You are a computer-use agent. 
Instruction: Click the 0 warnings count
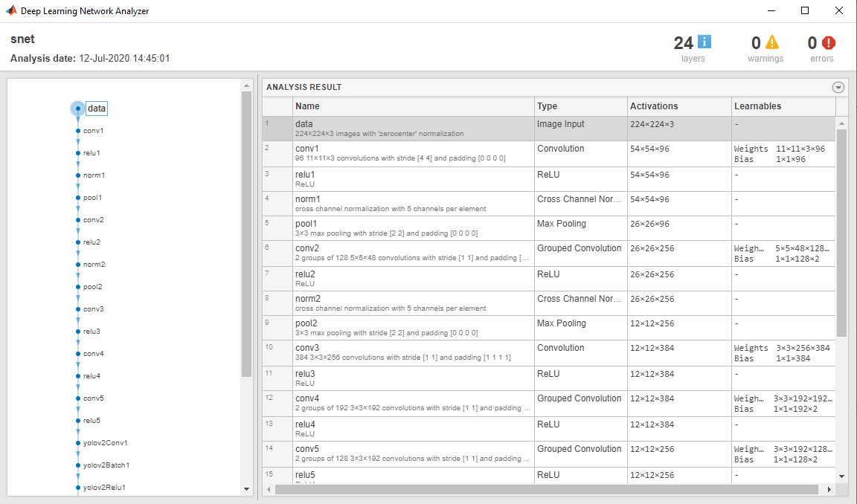[756, 42]
